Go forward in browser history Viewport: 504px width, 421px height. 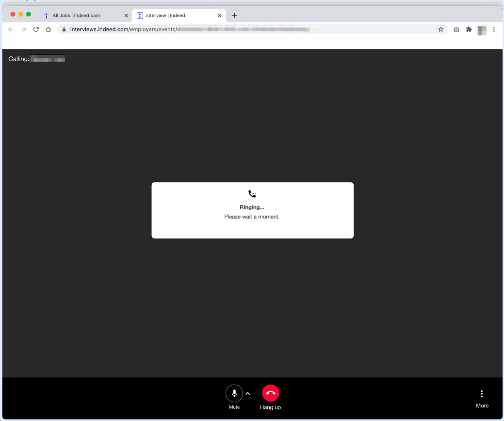[x=23, y=29]
